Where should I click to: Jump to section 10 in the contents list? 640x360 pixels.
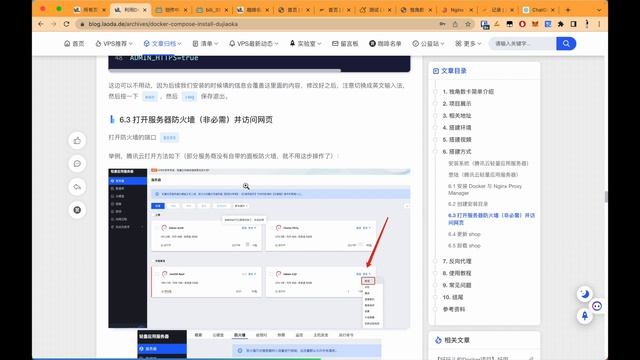[453, 297]
